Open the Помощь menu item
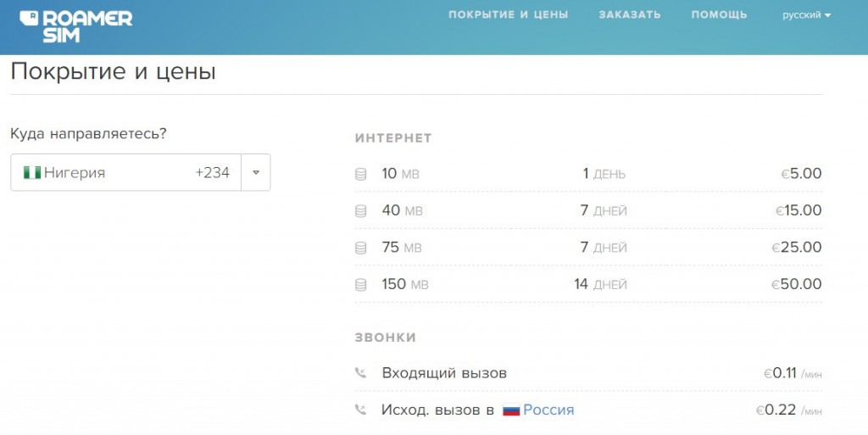Screen dimensions: 868x435 tap(719, 15)
